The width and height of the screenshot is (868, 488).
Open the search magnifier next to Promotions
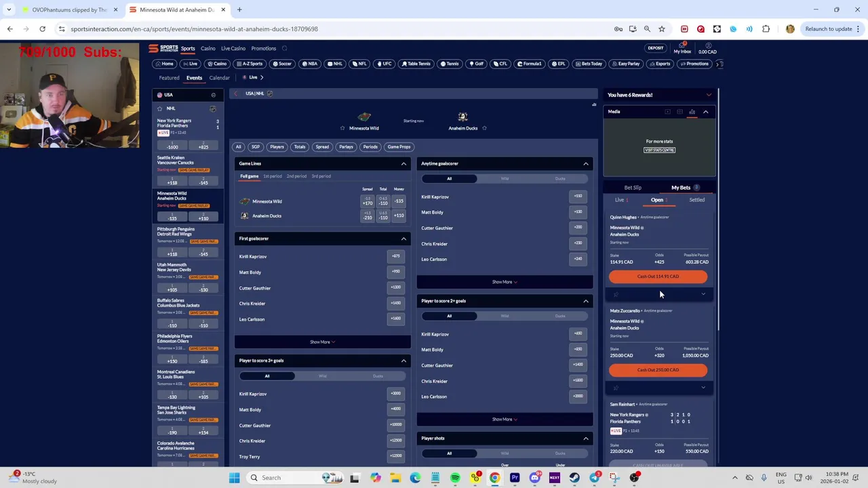point(284,48)
